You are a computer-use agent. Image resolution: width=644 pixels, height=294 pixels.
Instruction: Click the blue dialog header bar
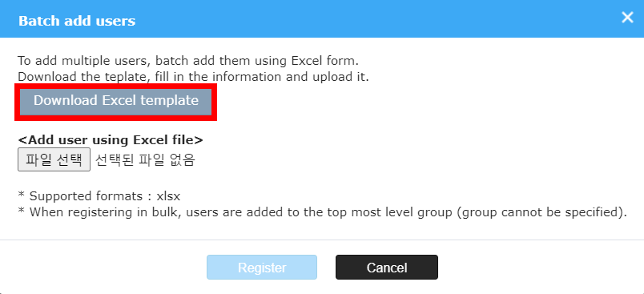pyautogui.click(x=322, y=18)
